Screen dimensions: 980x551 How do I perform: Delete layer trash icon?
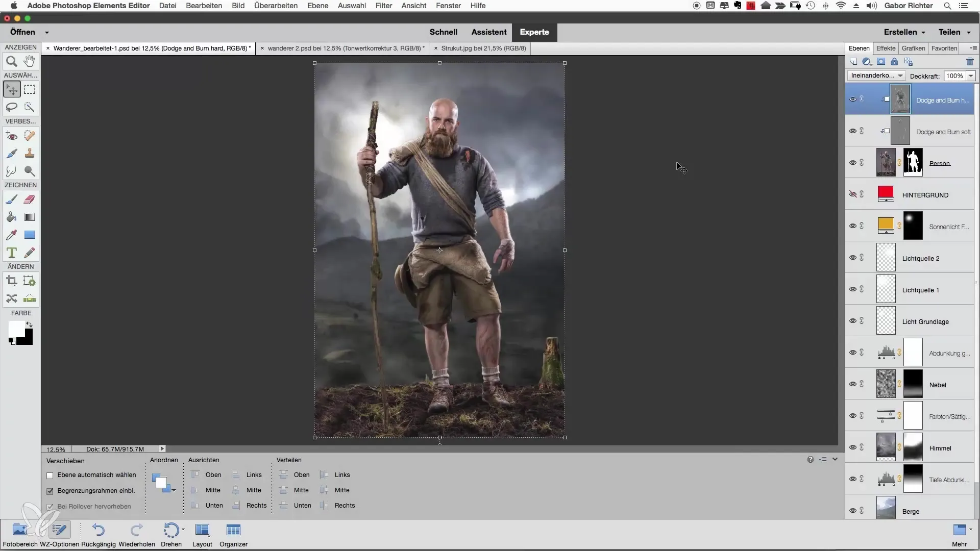tap(970, 62)
